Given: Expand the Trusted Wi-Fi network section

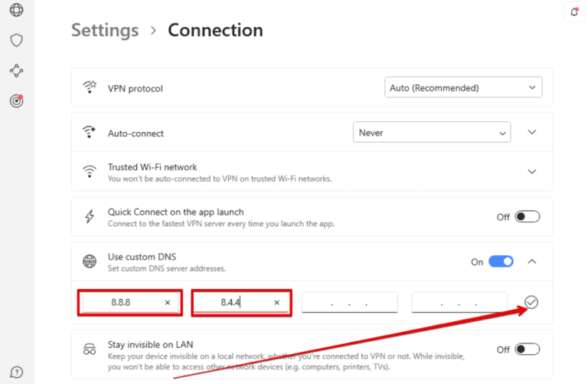Looking at the screenshot, I should coord(533,172).
